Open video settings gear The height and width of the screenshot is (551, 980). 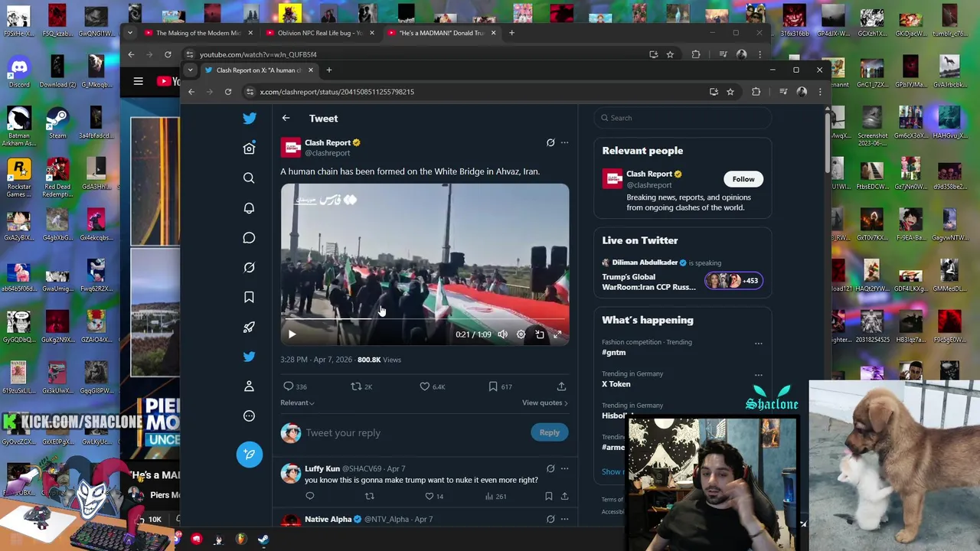click(x=521, y=334)
